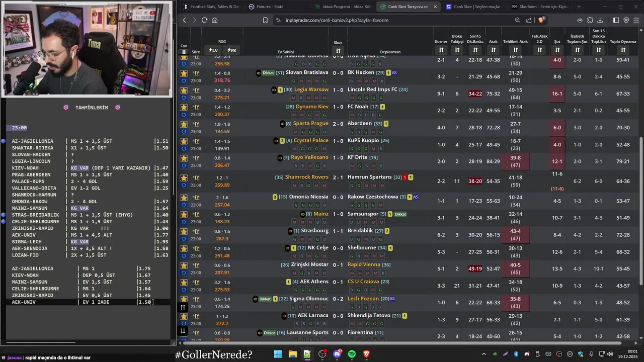
Task: Toggle the favorite star for Strasbourg
Action: coord(184,232)
